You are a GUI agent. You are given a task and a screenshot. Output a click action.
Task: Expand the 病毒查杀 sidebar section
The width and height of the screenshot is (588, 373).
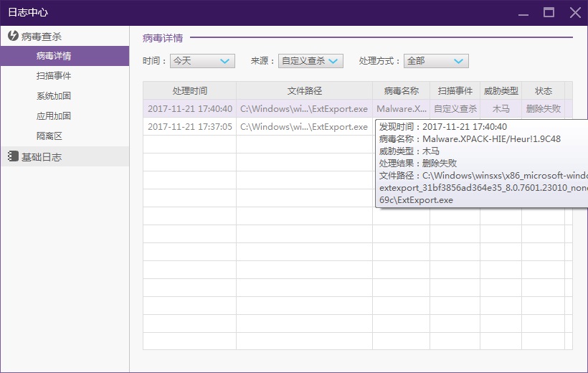tap(65, 36)
